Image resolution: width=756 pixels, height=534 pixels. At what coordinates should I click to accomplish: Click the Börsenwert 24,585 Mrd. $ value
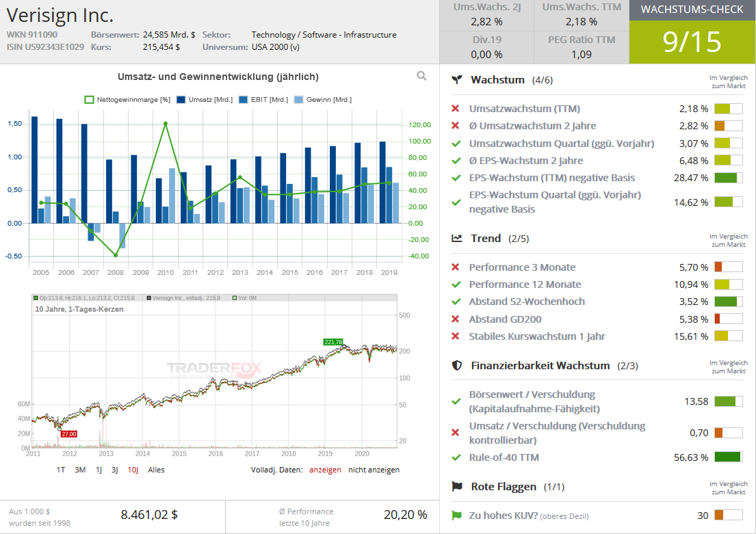click(169, 35)
